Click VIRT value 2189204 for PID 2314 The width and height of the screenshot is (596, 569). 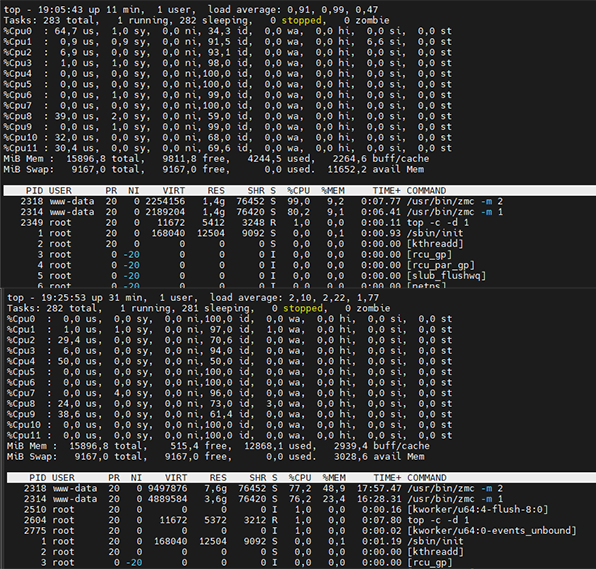(165, 212)
